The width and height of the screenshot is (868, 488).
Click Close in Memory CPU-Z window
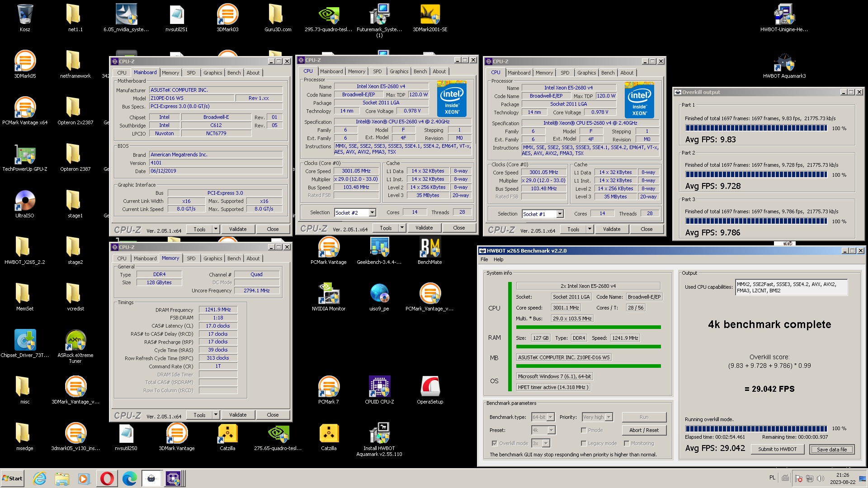273,415
